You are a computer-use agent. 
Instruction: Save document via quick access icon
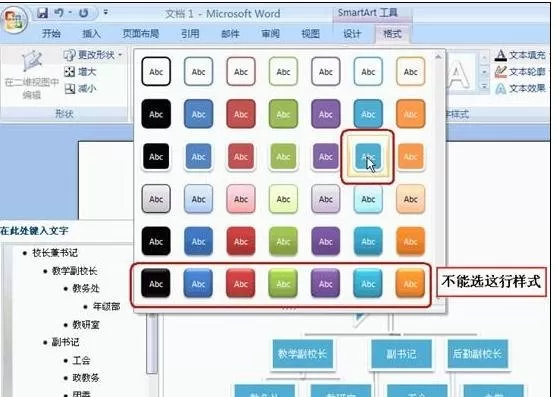[43, 13]
